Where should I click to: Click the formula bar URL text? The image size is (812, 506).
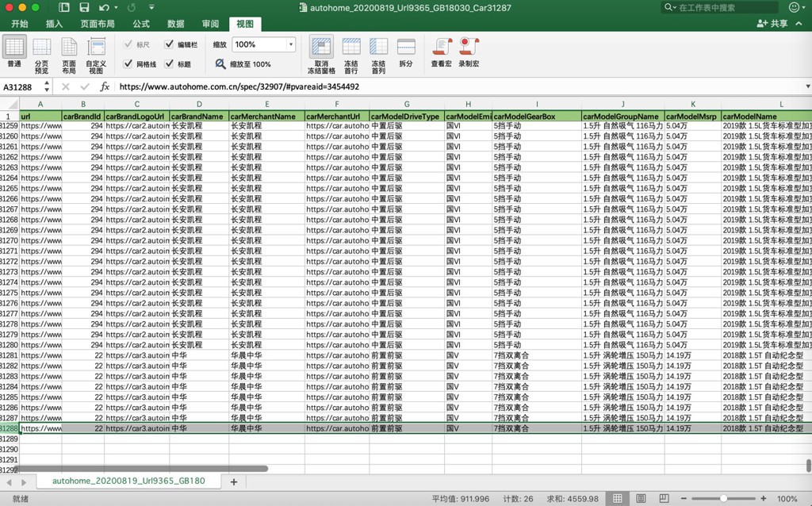click(239, 86)
